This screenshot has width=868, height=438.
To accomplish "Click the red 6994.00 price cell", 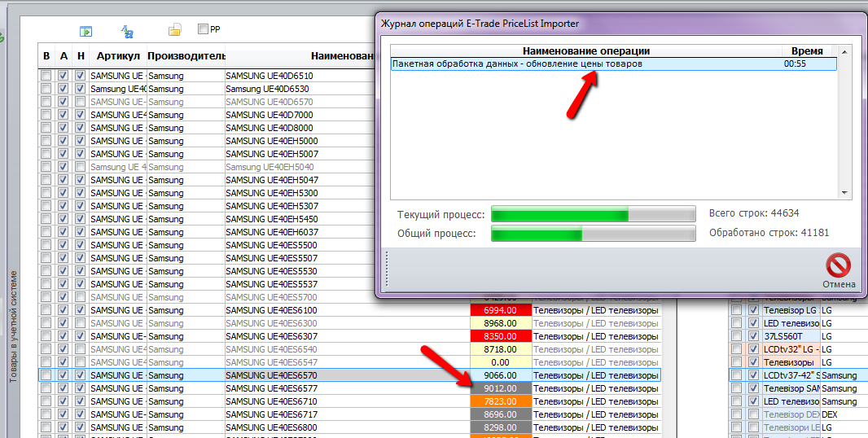I will click(x=501, y=310).
